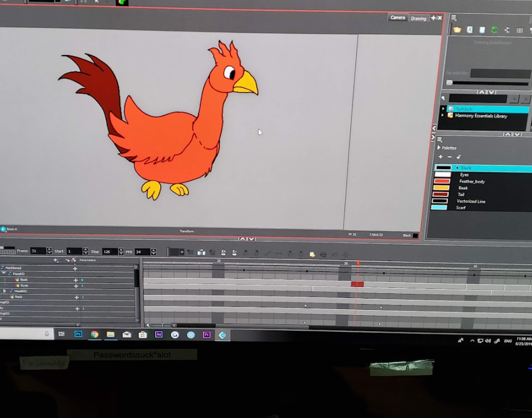
Task: Select the Eyes colour swatch
Action: point(442,174)
